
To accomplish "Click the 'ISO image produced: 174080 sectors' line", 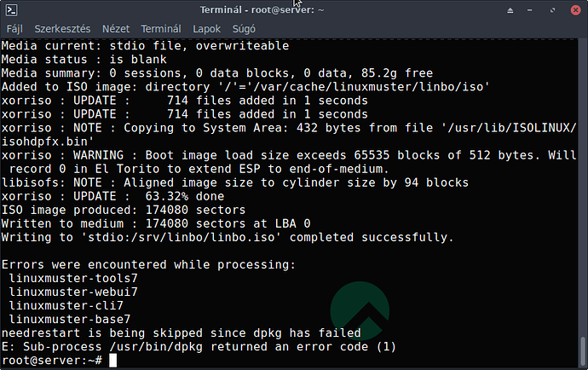I will [124, 210].
